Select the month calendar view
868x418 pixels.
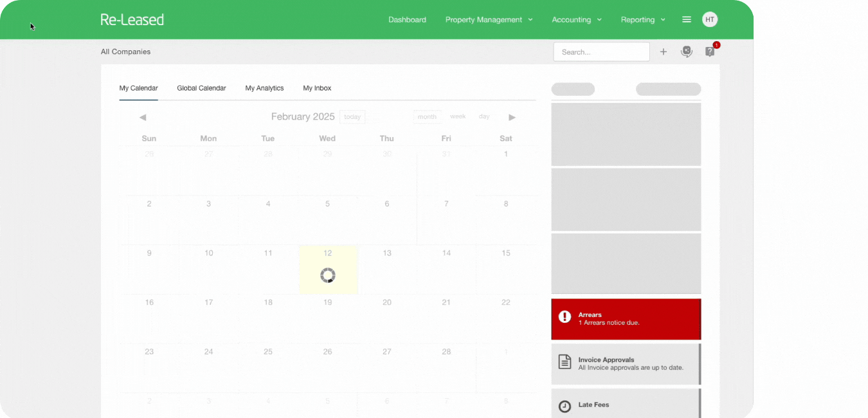point(427,117)
